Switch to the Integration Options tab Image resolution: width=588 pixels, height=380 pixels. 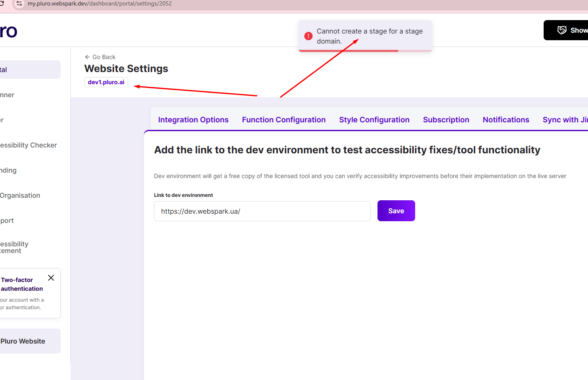point(193,120)
